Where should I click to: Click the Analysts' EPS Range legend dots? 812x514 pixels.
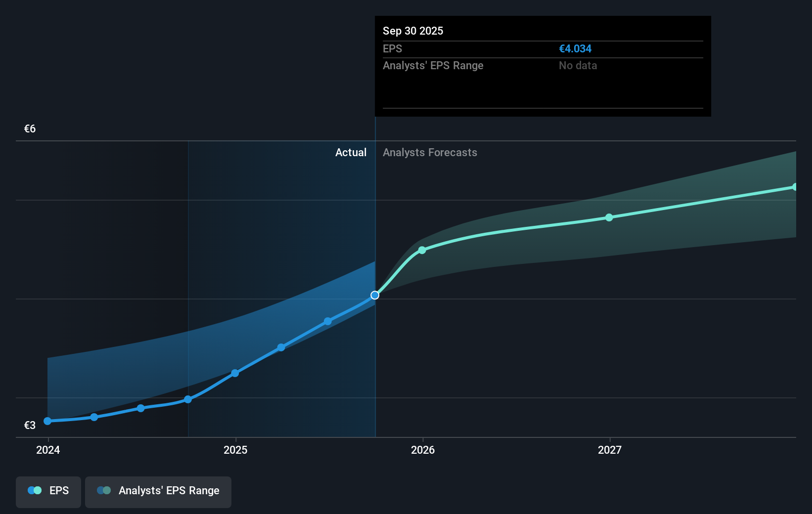point(104,490)
